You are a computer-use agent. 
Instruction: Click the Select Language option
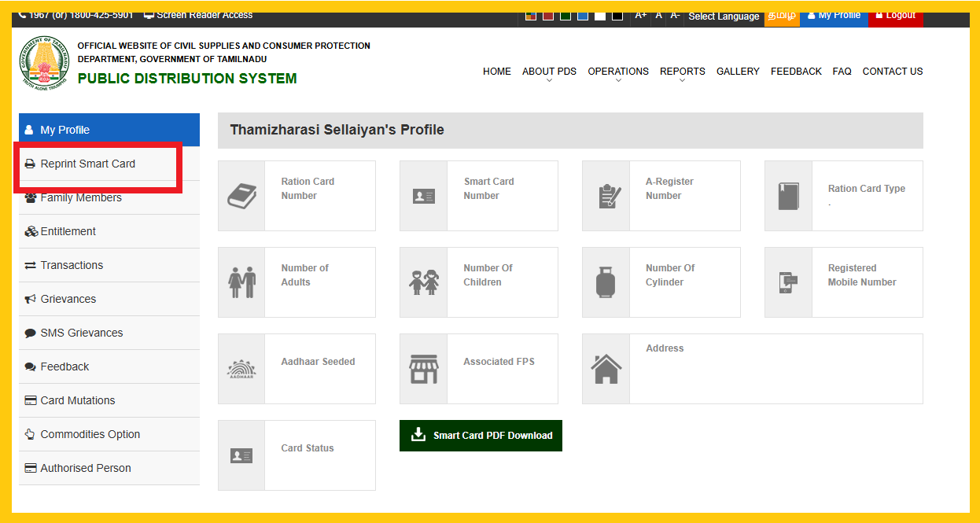tap(723, 16)
